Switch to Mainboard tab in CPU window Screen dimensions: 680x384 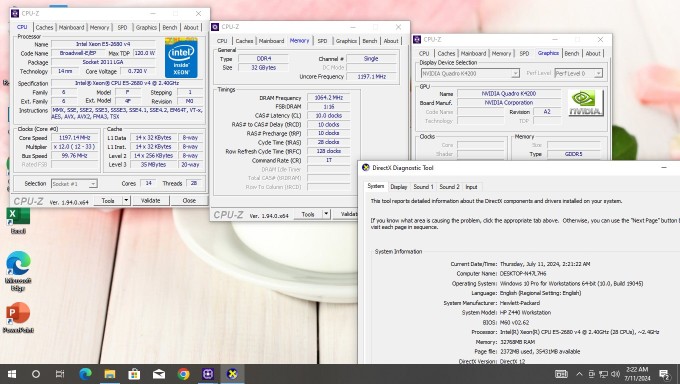click(72, 27)
